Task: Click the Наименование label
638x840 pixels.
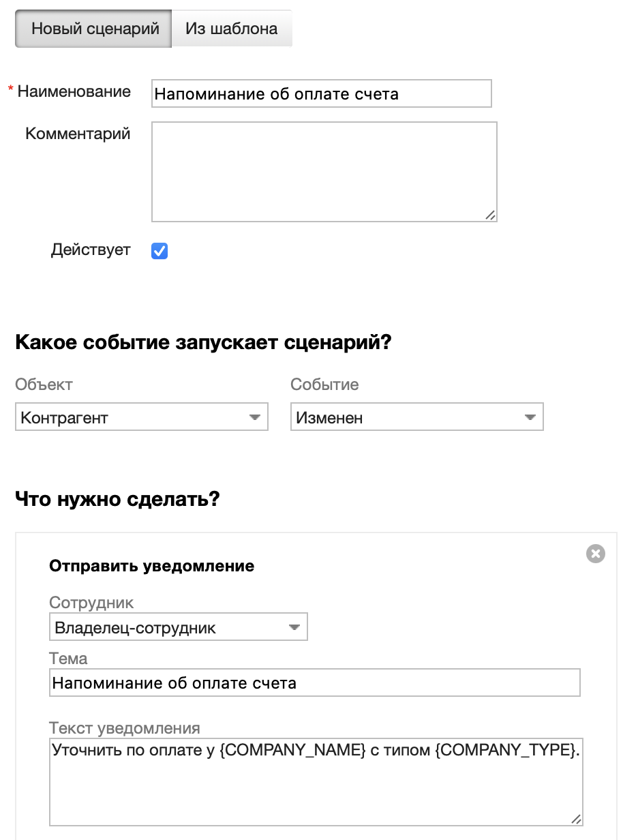Action: tap(74, 91)
